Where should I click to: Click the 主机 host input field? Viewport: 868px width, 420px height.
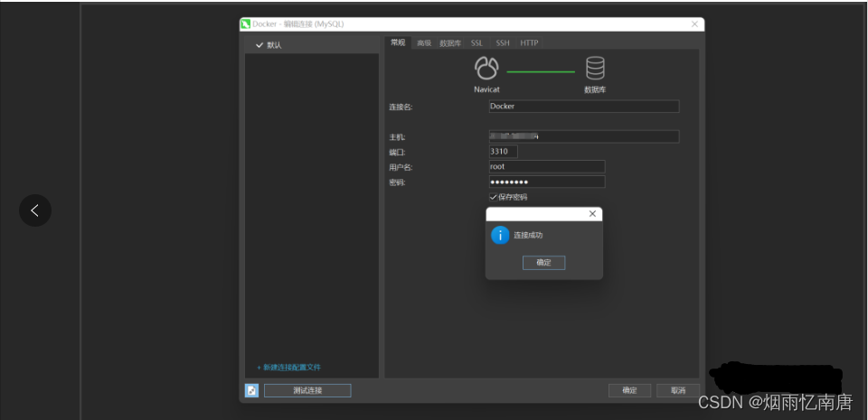coord(584,136)
